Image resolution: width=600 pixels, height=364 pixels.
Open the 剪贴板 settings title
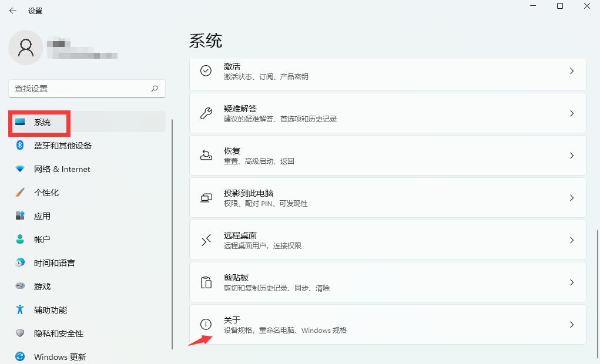[x=236, y=278]
